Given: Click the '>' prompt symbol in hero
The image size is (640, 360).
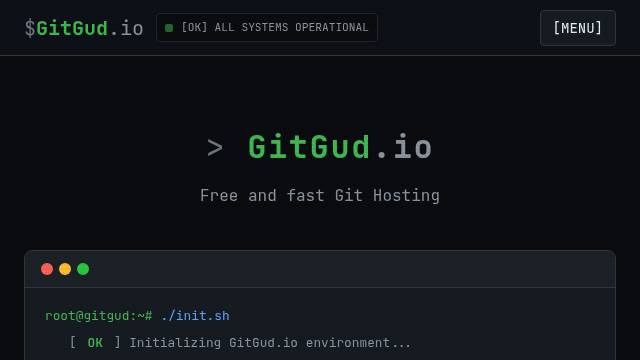Looking at the screenshot, I should [x=215, y=148].
